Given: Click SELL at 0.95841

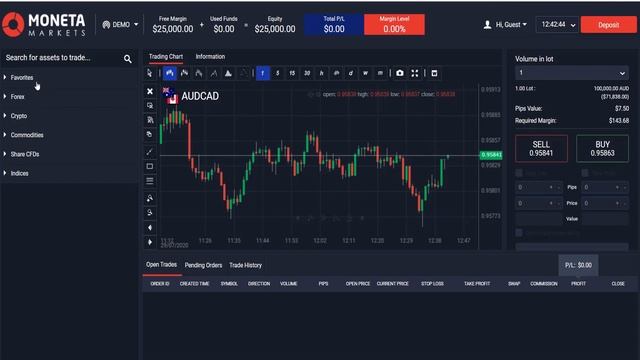Looking at the screenshot, I should 541,149.
